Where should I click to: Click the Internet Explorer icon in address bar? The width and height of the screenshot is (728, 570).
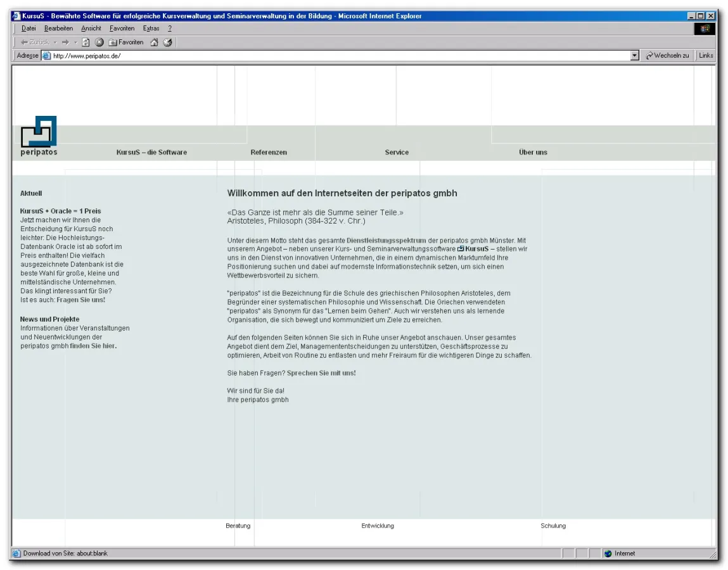pos(46,56)
